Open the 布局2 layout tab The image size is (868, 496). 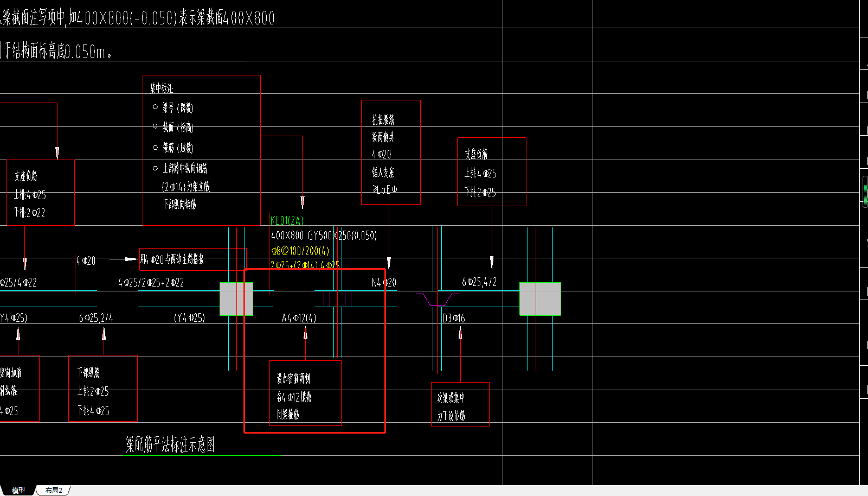pos(54,491)
